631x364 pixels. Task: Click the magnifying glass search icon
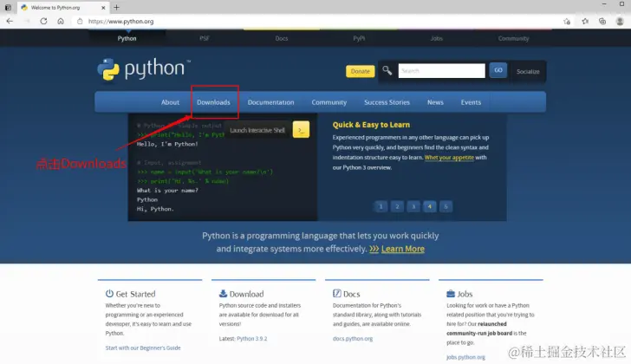click(387, 71)
